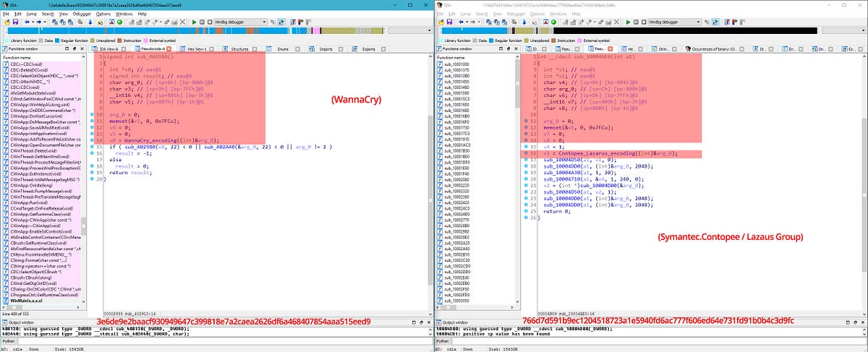Terminate process stop button, left IDA

[x=210, y=22]
